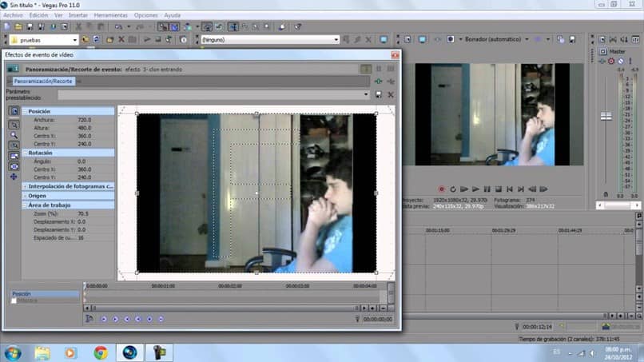Open the Insertar menu

[x=78, y=15]
